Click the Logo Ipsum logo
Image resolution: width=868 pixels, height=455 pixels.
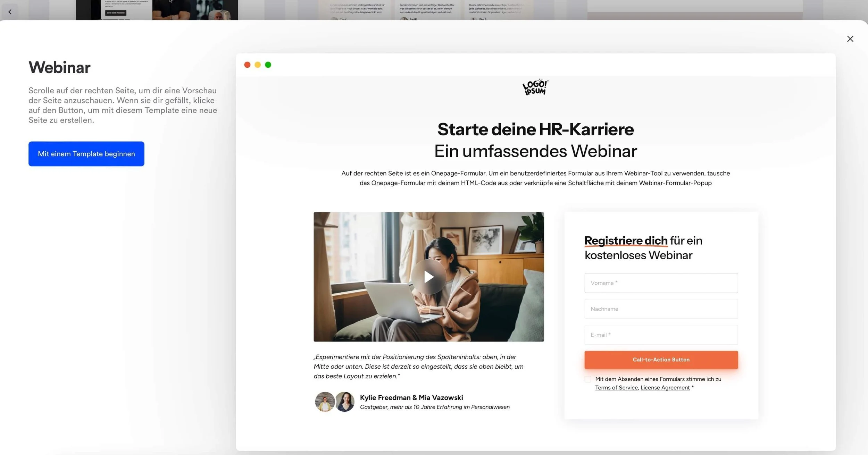[x=535, y=87]
